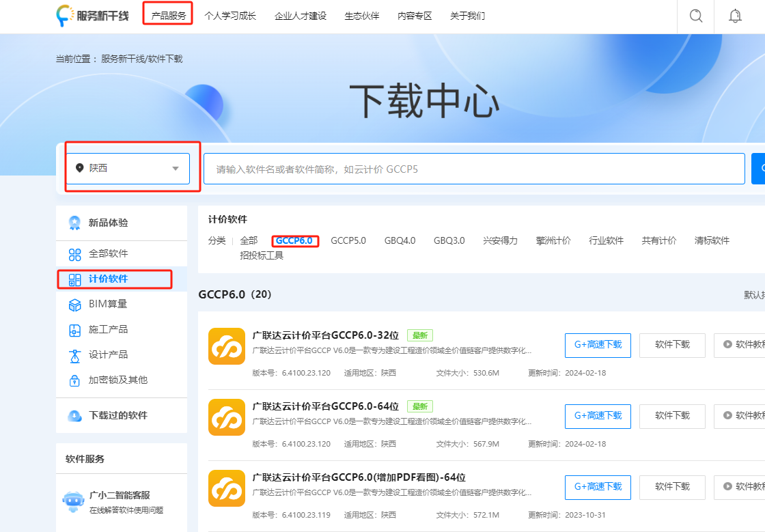
Task: Open the 产品服务 menu
Action: point(168,16)
